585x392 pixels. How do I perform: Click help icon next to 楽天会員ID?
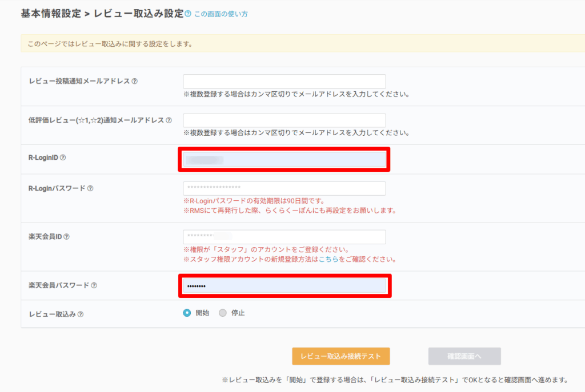(67, 237)
